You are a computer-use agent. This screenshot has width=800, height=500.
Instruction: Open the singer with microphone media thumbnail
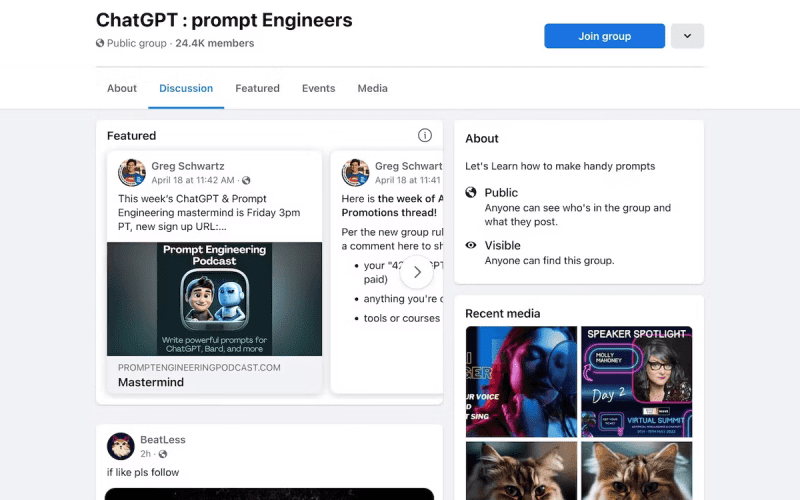(x=521, y=382)
